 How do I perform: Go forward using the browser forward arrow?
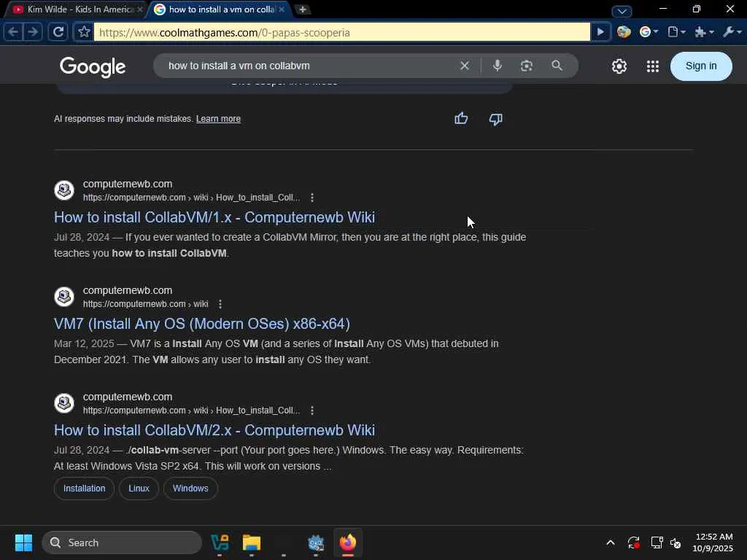tap(33, 32)
